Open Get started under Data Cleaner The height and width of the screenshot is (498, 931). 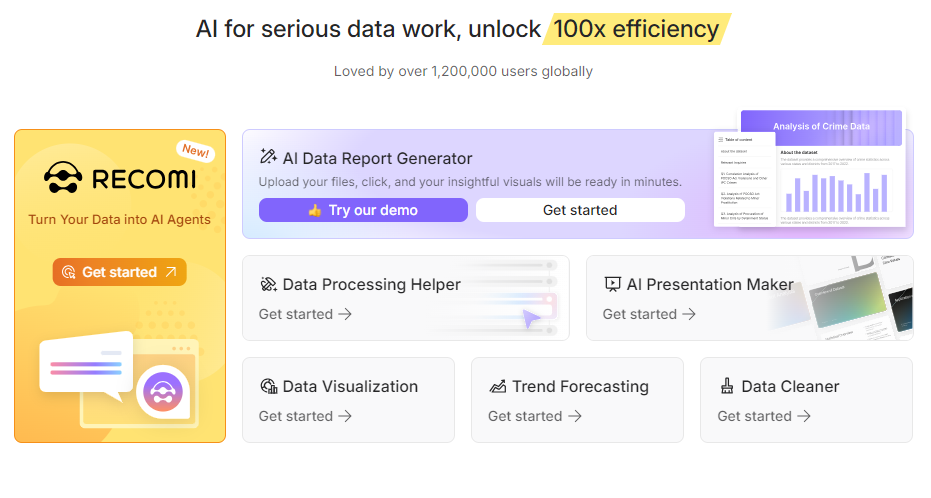pyautogui.click(x=764, y=416)
